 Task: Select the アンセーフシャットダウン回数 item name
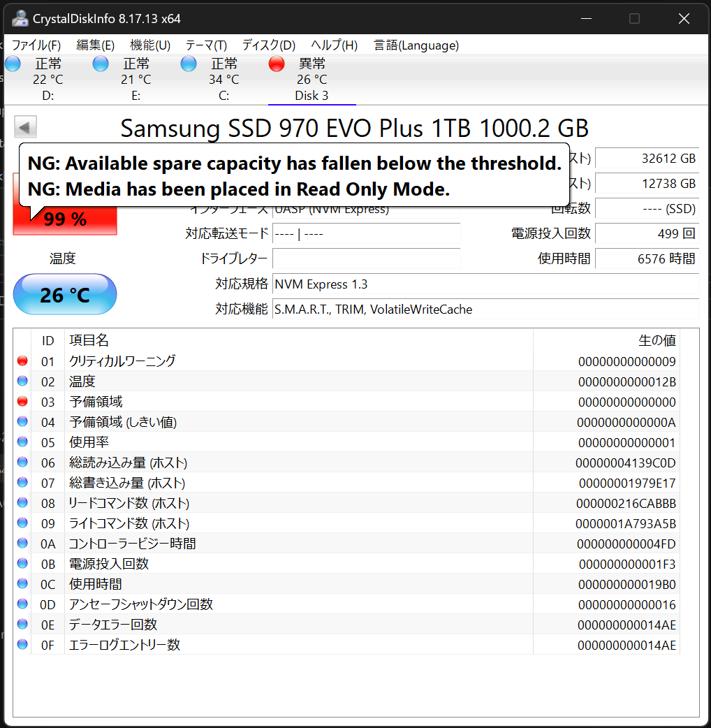[141, 604]
